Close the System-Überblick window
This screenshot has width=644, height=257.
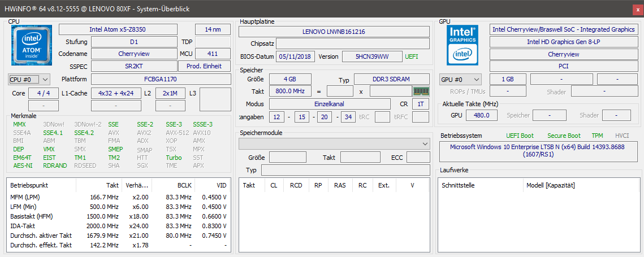pos(637,8)
